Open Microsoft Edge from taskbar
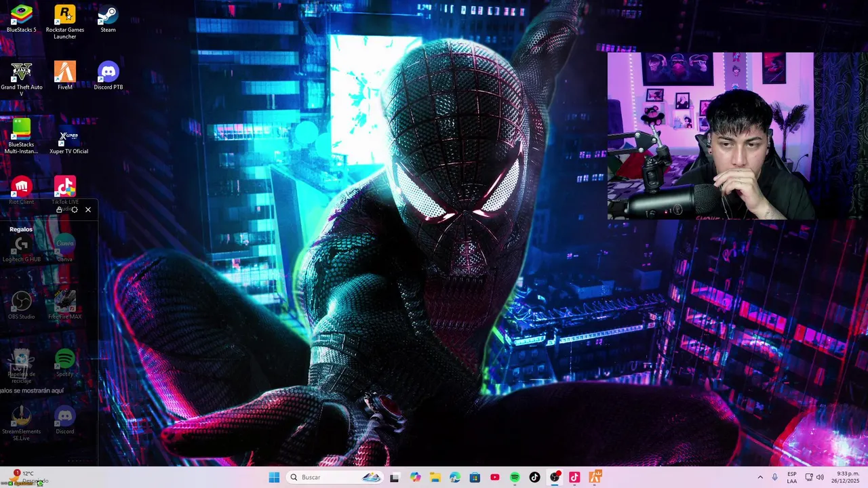868x488 pixels. (x=455, y=477)
